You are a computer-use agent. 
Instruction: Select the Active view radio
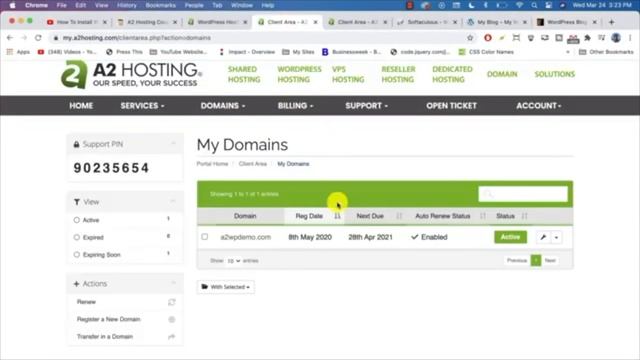[x=76, y=220]
